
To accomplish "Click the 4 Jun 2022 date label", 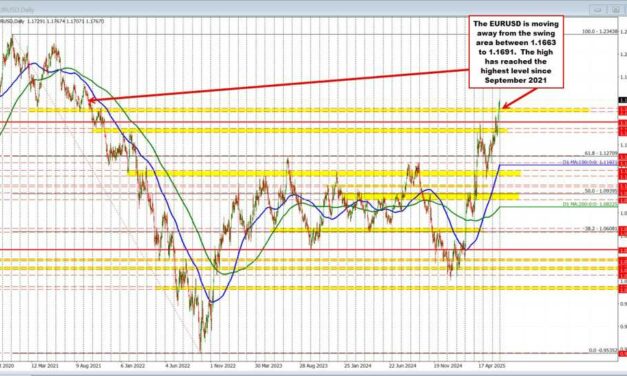I will pyautogui.click(x=178, y=366).
